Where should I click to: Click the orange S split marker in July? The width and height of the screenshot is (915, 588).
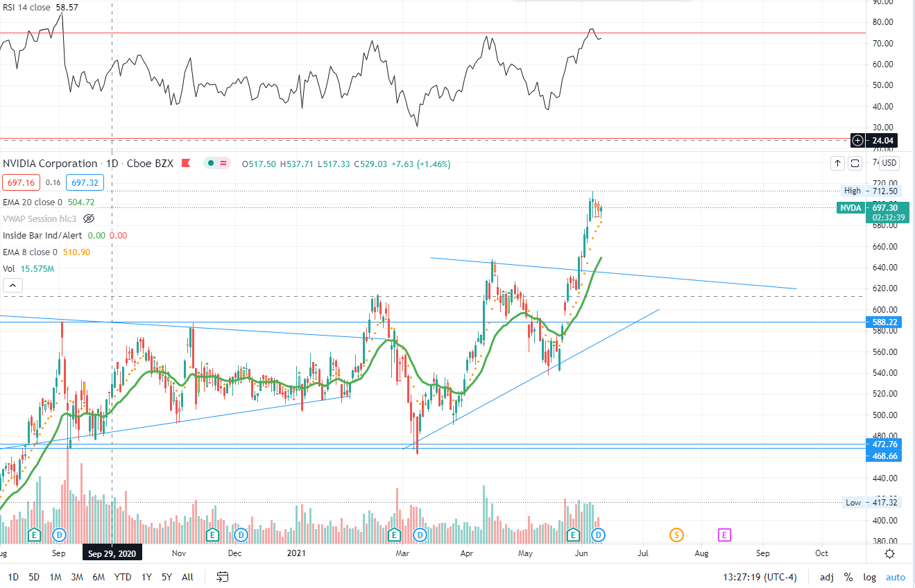pos(676,535)
